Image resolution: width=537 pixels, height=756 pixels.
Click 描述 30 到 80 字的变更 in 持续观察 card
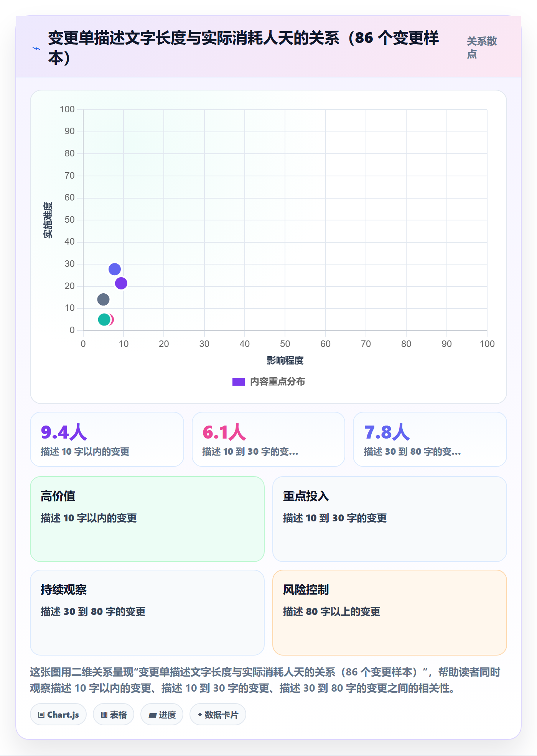(93, 611)
